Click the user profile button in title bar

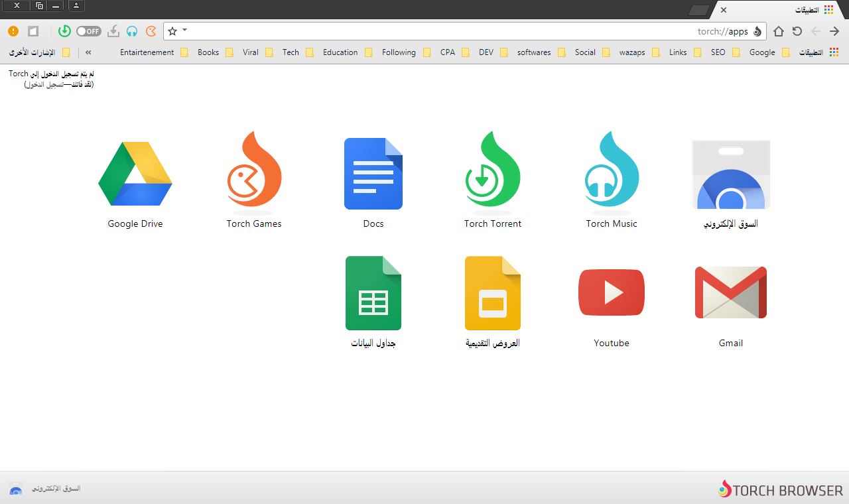[76, 6]
